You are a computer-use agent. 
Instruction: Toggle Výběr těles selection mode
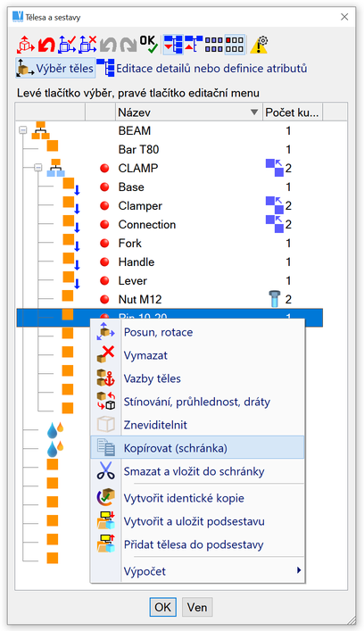coord(55,68)
